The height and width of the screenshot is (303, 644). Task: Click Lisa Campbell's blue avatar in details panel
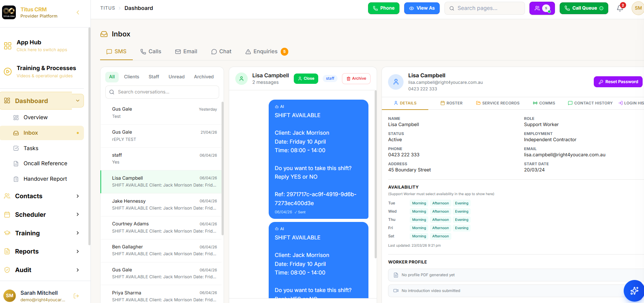pyautogui.click(x=396, y=82)
